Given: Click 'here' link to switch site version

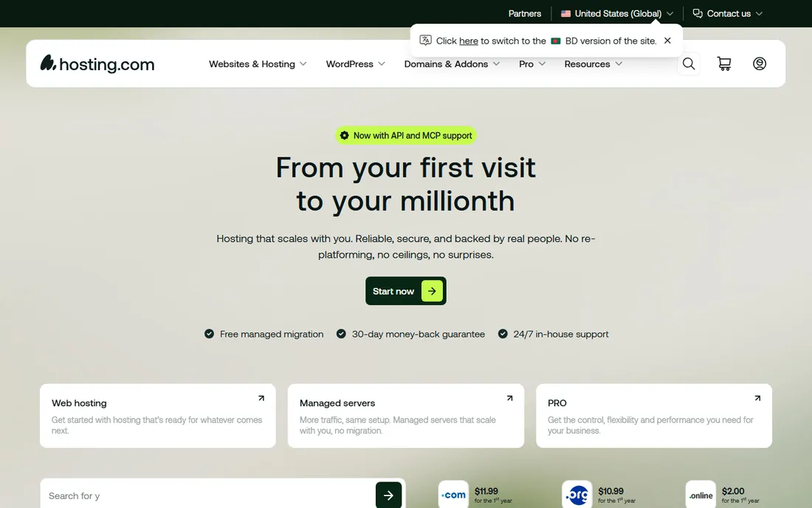Looking at the screenshot, I should pos(468,41).
